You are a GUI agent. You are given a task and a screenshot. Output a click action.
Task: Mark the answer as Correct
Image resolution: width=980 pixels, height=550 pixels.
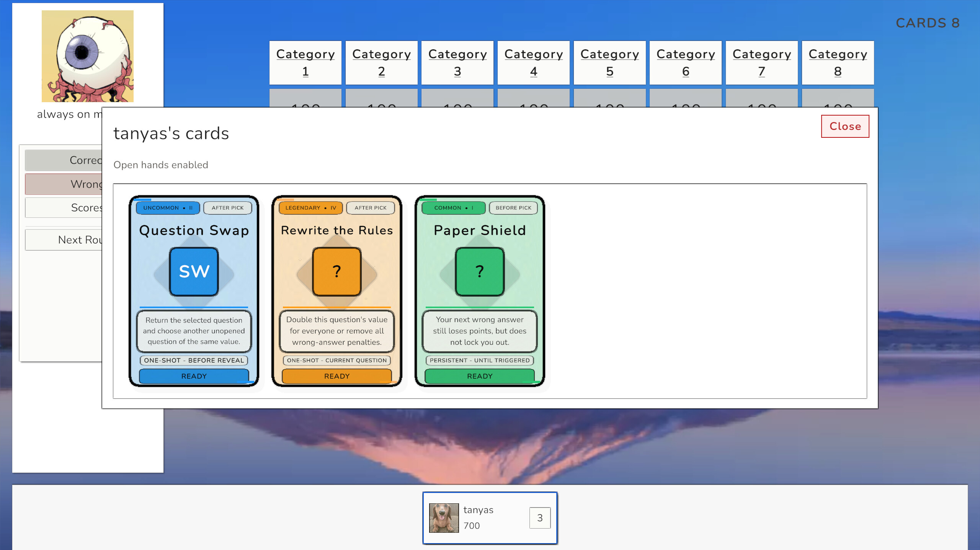[64, 160]
